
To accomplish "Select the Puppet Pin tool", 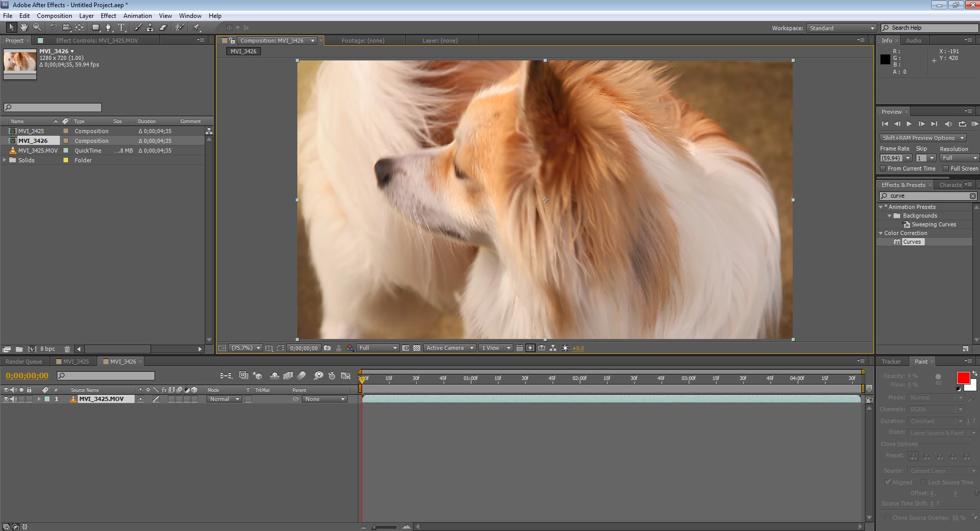I will pyautogui.click(x=197, y=28).
